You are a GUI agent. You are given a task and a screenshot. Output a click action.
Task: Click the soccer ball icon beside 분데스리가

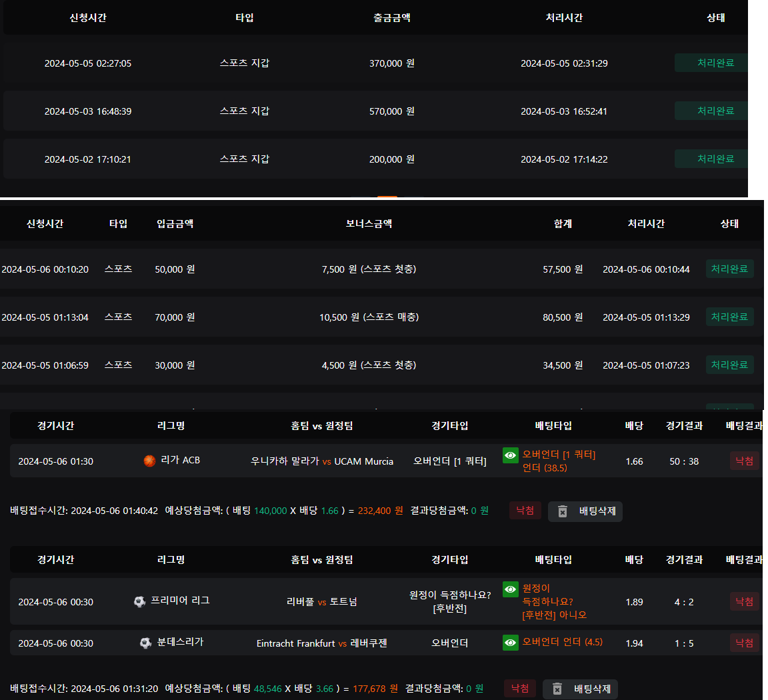tap(145, 643)
